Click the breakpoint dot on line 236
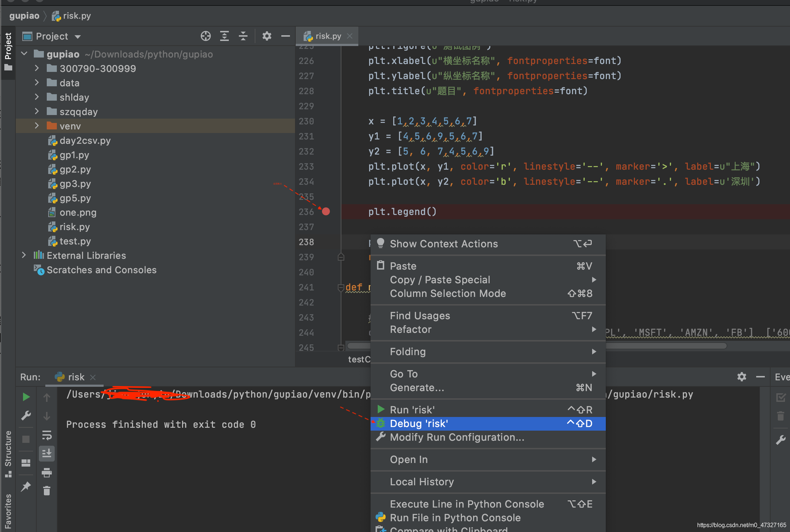The image size is (790, 532). pyautogui.click(x=326, y=211)
